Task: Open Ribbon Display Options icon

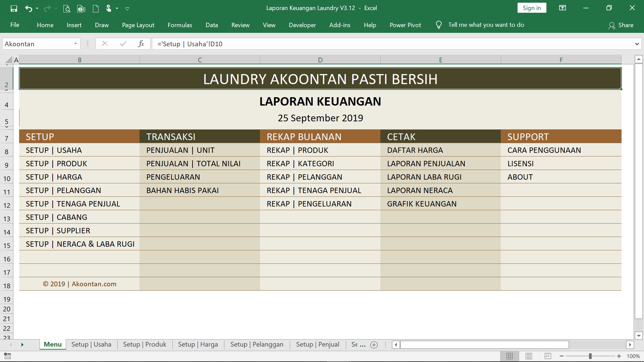Action: click(562, 8)
